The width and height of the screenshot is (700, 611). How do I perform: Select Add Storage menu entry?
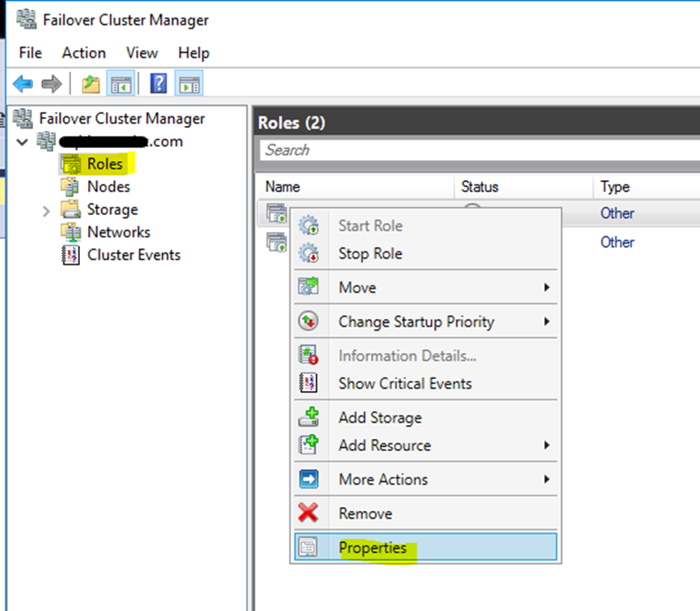click(425, 417)
